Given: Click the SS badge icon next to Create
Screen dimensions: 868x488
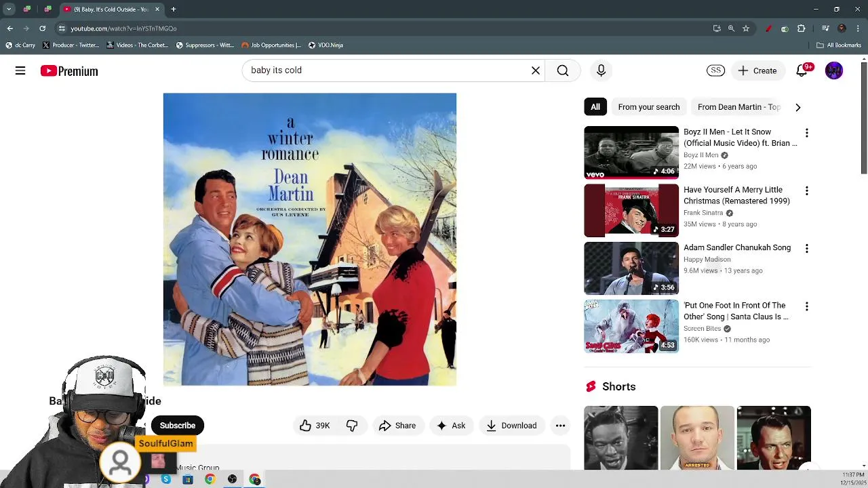Looking at the screenshot, I should [x=715, y=70].
